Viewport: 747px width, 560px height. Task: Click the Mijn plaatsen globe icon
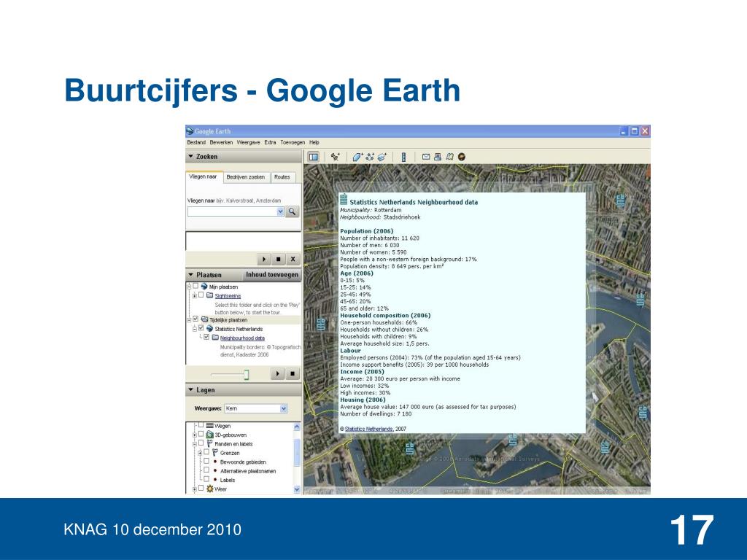[x=204, y=286]
